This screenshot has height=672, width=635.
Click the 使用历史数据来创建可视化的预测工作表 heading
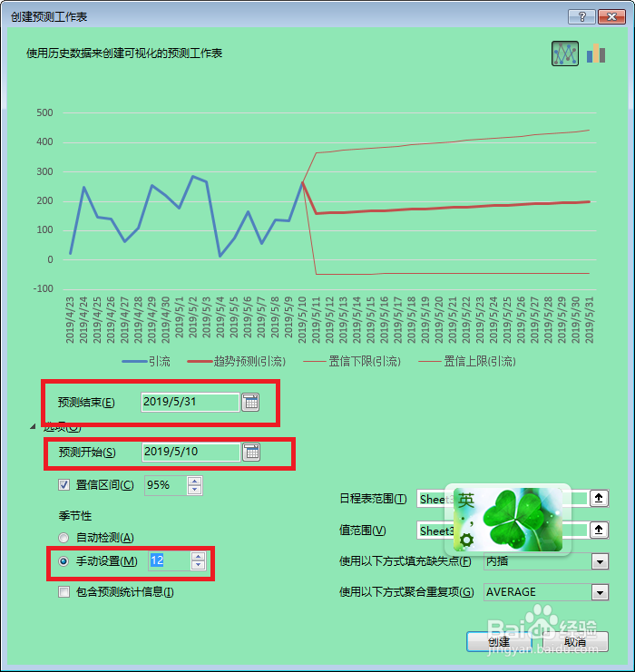point(124,54)
